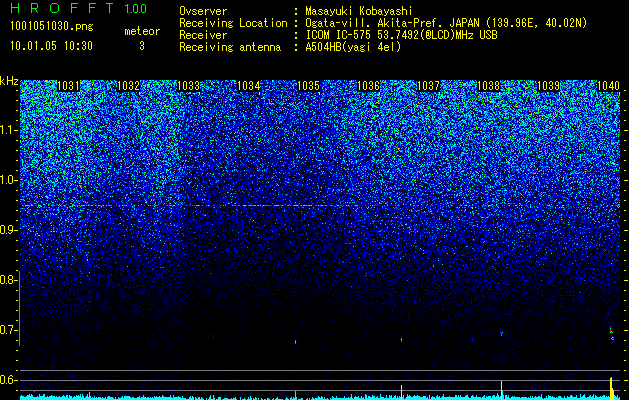629x400 pixels.
Task: Click the meteor count value 3
Action: [x=142, y=46]
